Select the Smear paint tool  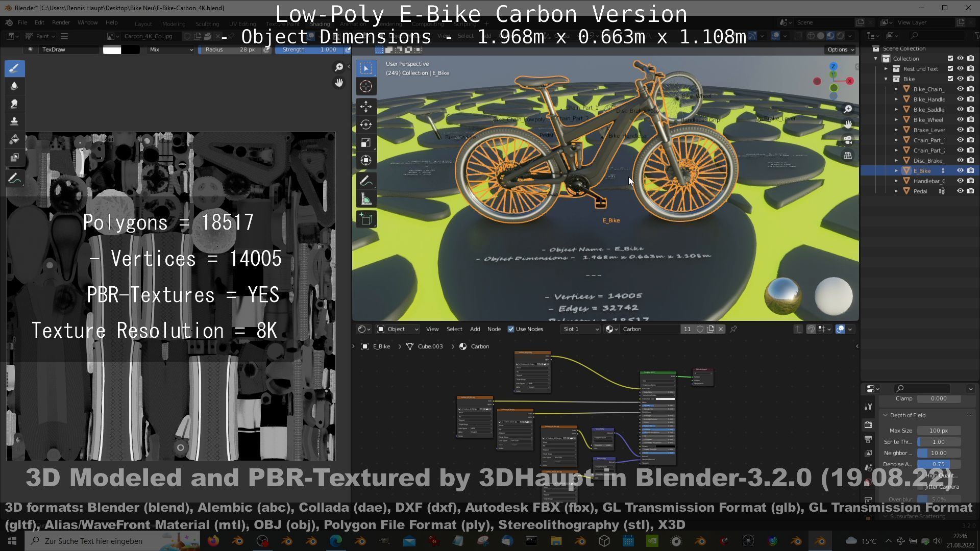click(14, 104)
